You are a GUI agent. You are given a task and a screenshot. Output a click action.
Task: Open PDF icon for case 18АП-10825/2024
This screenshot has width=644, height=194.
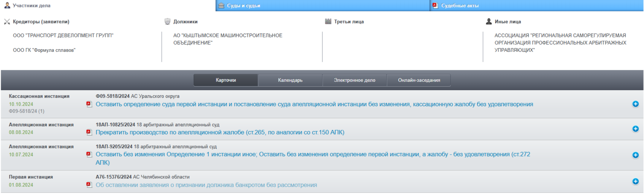click(x=89, y=132)
